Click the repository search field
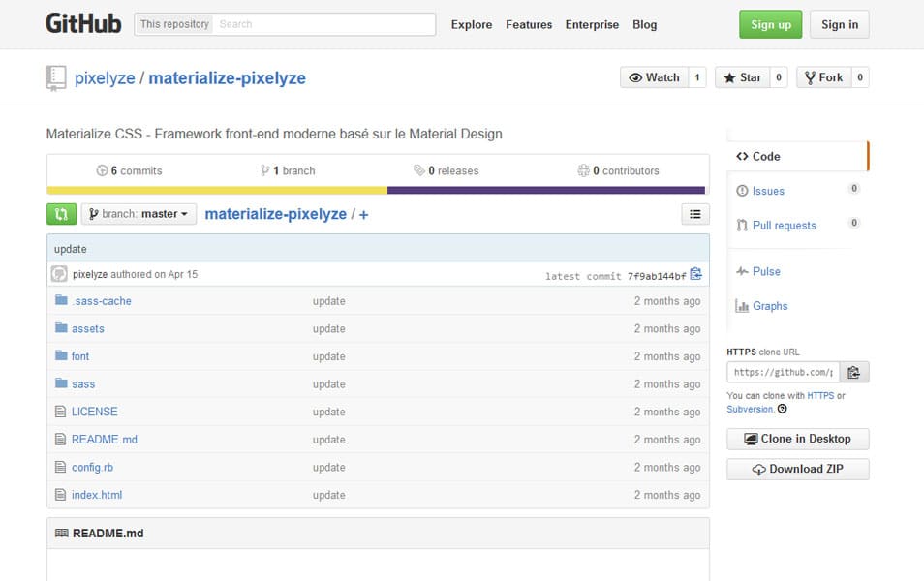The width and height of the screenshot is (924, 581). coord(324,24)
